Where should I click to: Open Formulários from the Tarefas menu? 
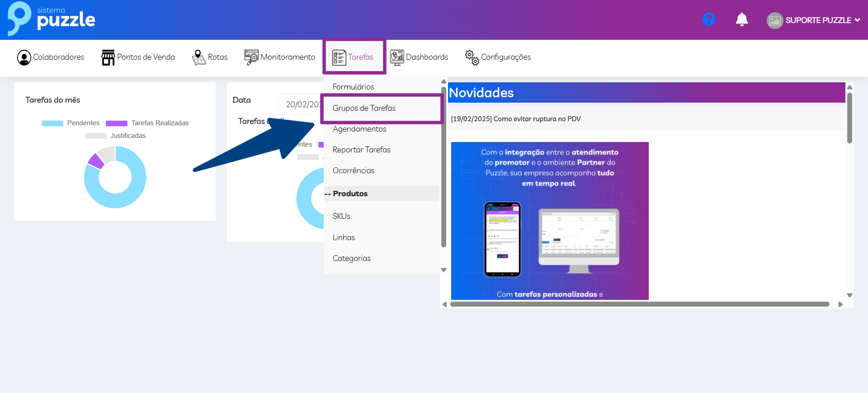(353, 87)
